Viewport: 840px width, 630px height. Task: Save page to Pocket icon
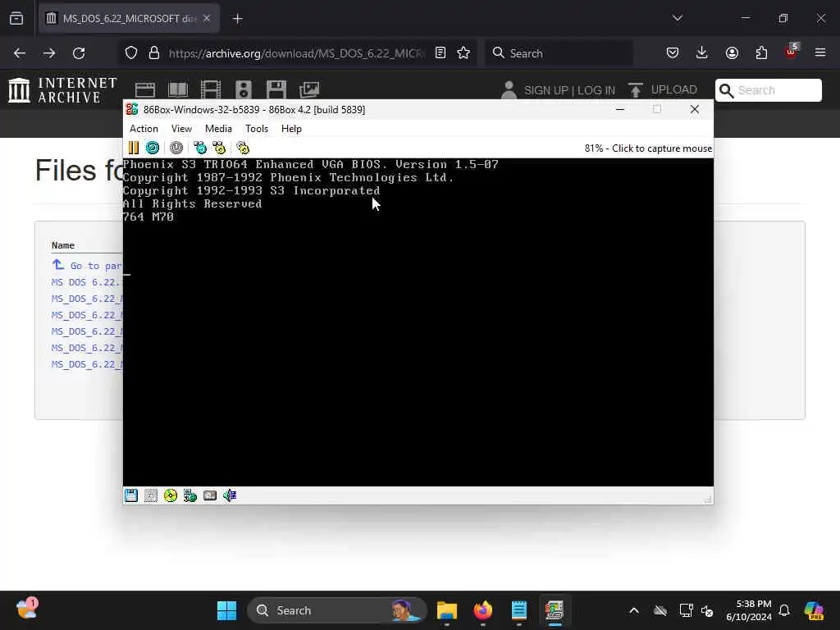coord(673,53)
